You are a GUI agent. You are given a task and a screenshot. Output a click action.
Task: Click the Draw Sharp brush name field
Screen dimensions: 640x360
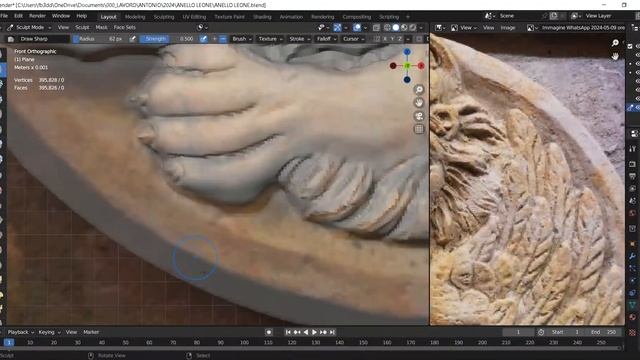(44, 39)
